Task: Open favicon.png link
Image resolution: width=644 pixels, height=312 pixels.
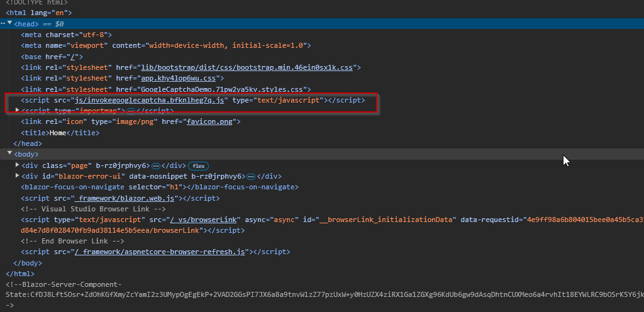Action: [x=209, y=122]
